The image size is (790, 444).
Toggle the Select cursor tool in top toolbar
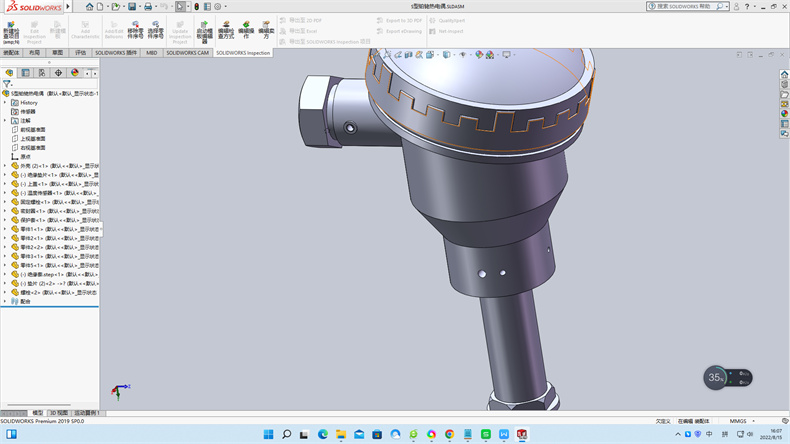pyautogui.click(x=180, y=6)
